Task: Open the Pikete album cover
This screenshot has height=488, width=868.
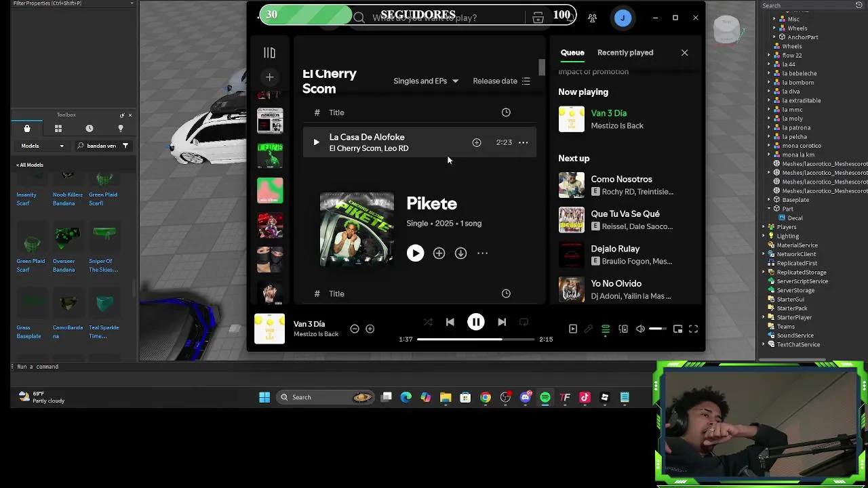Action: (x=357, y=229)
